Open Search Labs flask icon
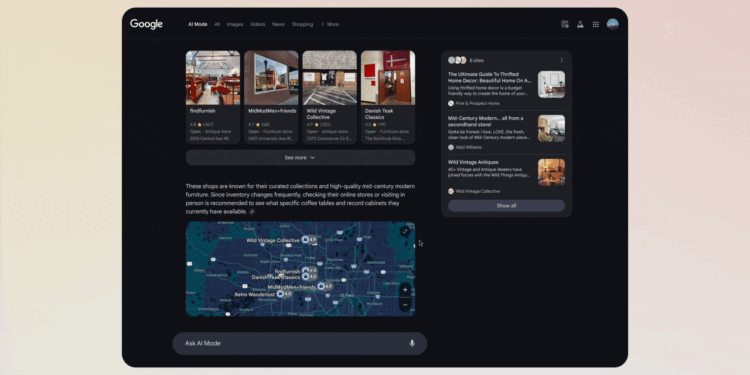 coord(580,24)
